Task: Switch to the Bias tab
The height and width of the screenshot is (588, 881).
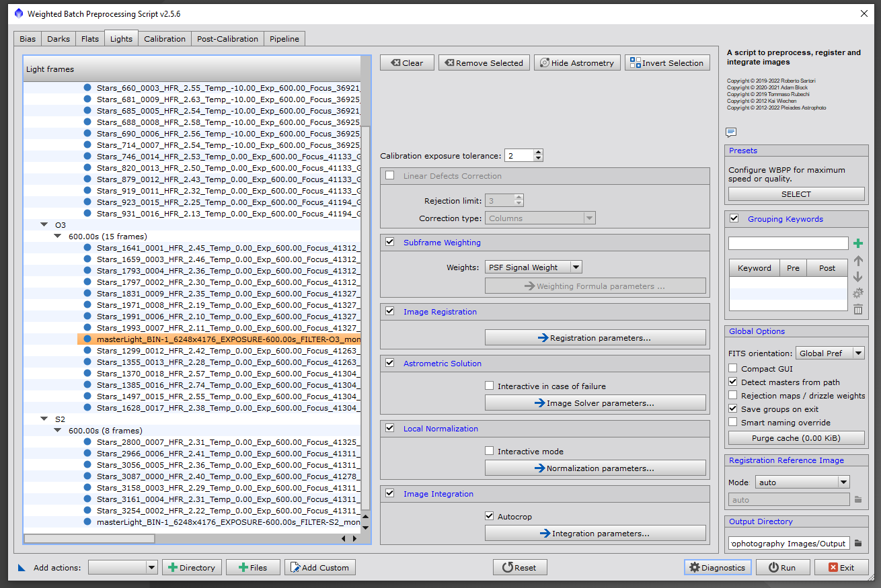Action: (x=28, y=39)
